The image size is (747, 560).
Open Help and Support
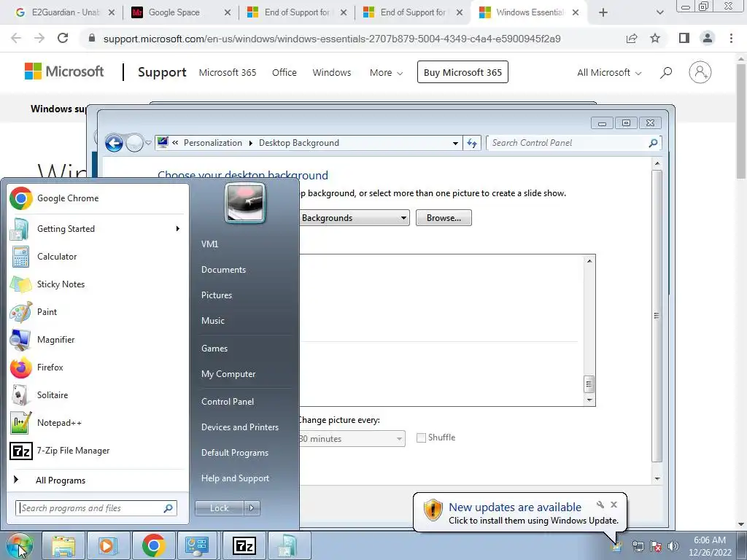pyautogui.click(x=235, y=478)
